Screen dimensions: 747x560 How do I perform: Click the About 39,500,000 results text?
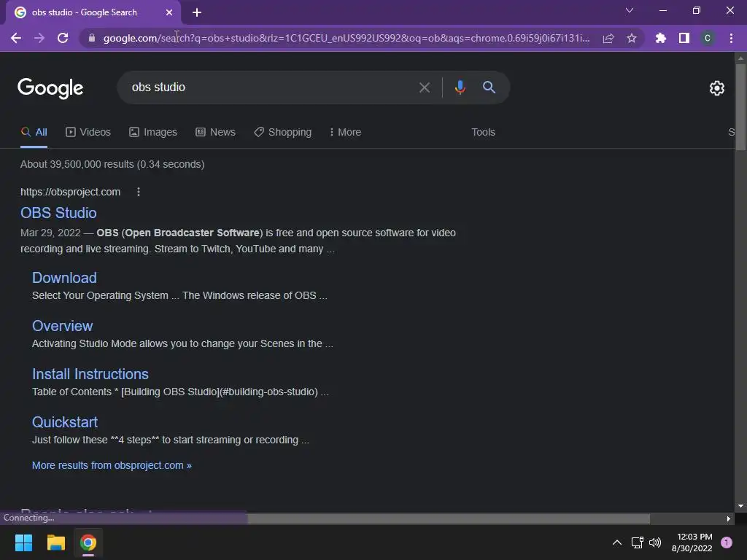[x=112, y=164]
